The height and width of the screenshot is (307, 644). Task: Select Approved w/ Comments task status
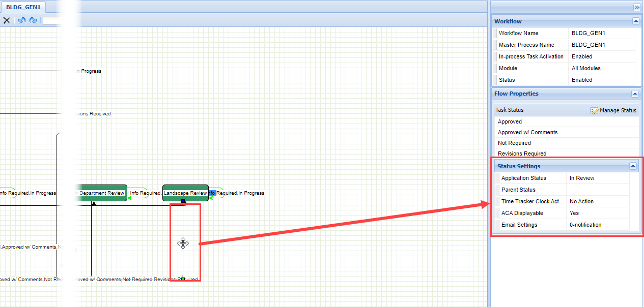[x=527, y=132]
